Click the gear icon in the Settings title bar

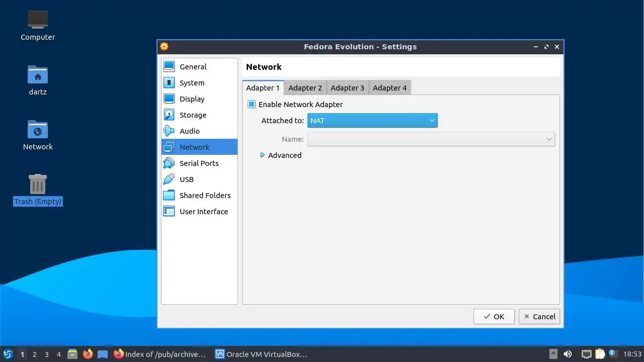(x=164, y=47)
